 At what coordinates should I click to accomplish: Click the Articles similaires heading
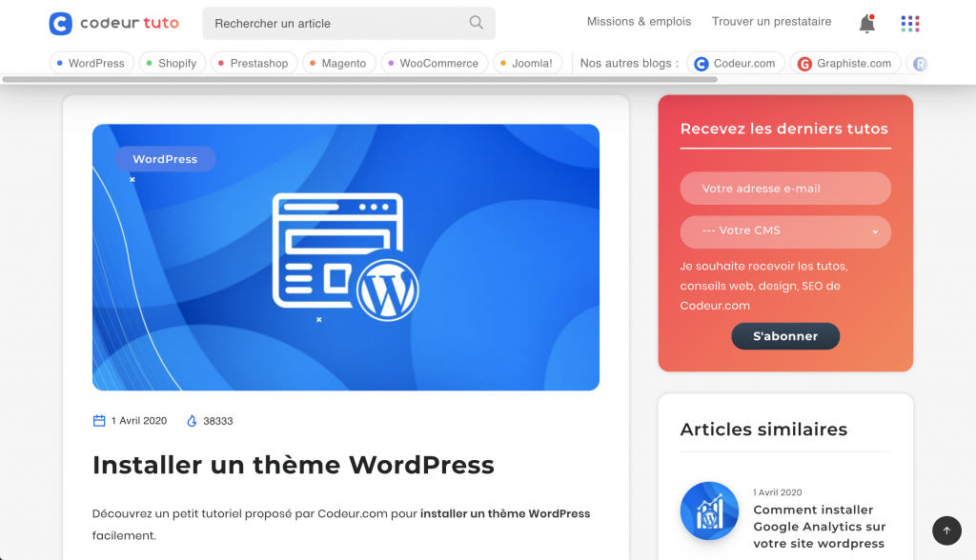(763, 430)
